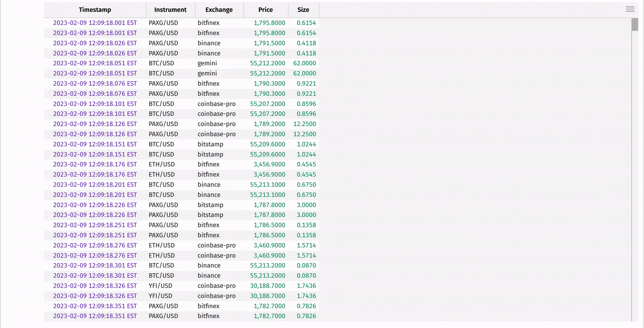Image resolution: width=644 pixels, height=328 pixels.
Task: Sort the table by the Exchange column
Action: click(x=219, y=10)
